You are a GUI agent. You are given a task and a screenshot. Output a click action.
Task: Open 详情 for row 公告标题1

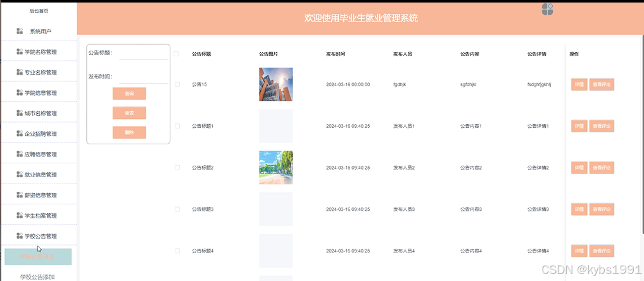click(579, 126)
